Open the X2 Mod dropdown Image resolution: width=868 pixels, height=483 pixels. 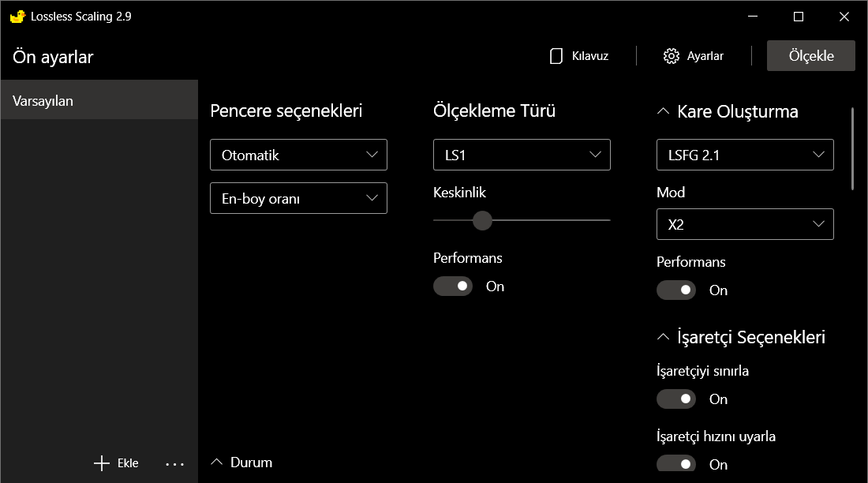[x=745, y=224]
